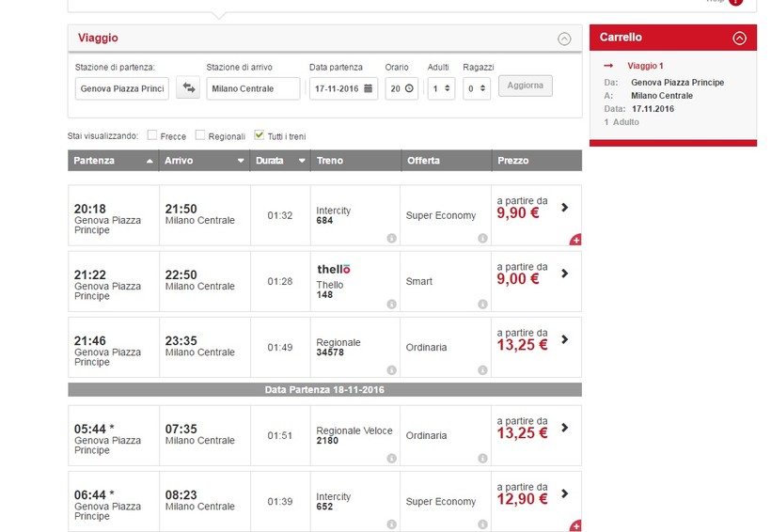Enable the Frecce filter checkbox
The width and height of the screenshot is (771, 532).
click(152, 135)
